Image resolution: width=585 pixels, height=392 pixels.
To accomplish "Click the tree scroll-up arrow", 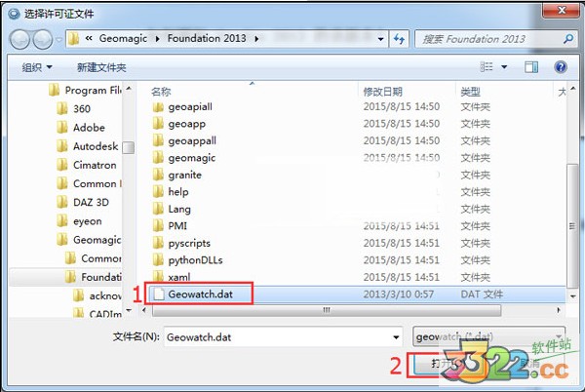I will click(x=129, y=89).
